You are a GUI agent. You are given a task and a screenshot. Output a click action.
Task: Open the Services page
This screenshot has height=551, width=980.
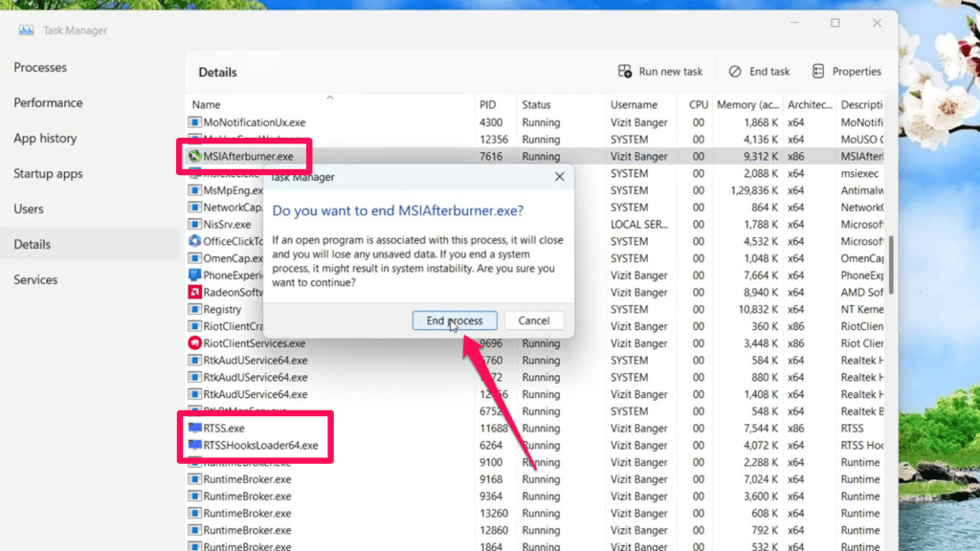click(35, 280)
